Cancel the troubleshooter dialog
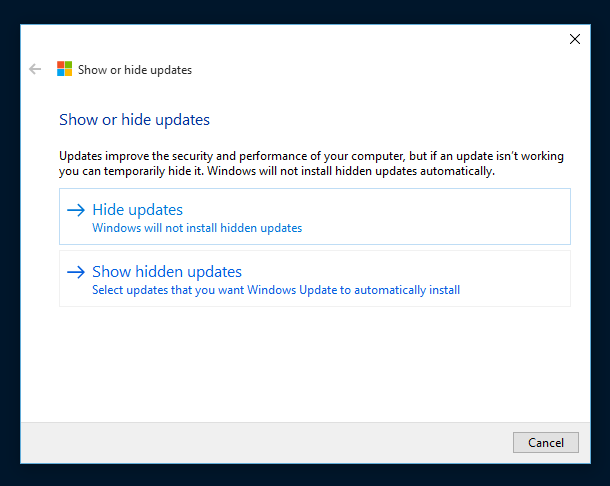610x486 pixels. pos(545,442)
